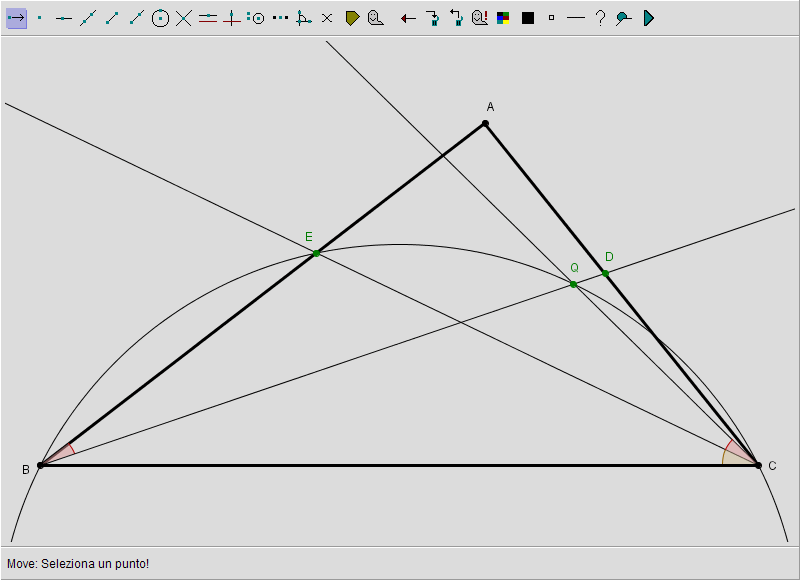Click point A at triangle apex
This screenshot has width=800, height=580.
point(485,123)
